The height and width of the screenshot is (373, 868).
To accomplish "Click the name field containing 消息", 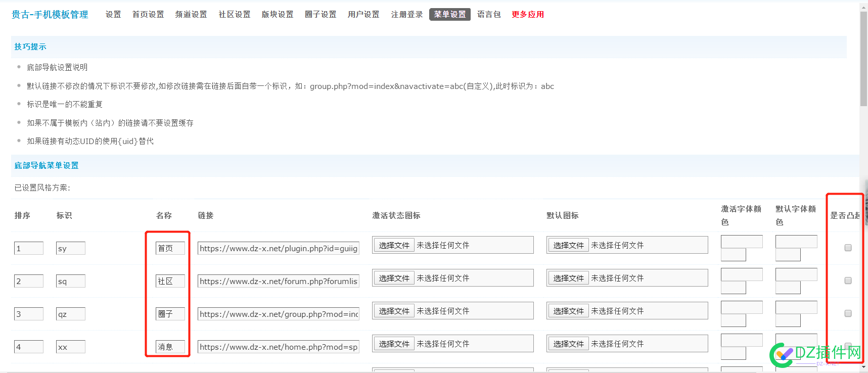I will click(170, 347).
